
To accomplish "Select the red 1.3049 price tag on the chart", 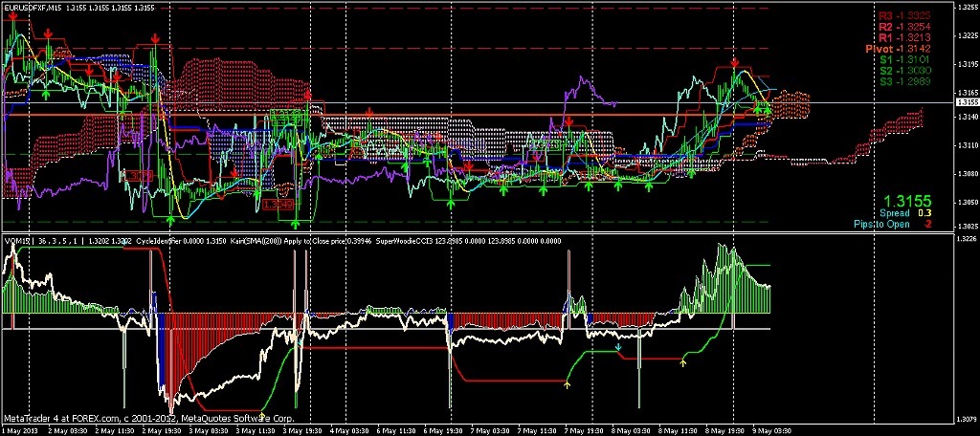I will [x=277, y=205].
